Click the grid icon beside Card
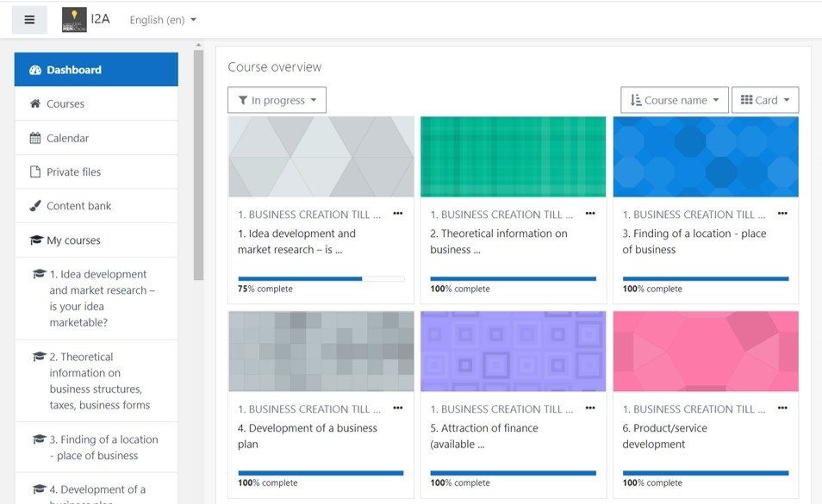This screenshot has width=822, height=504. tap(746, 100)
